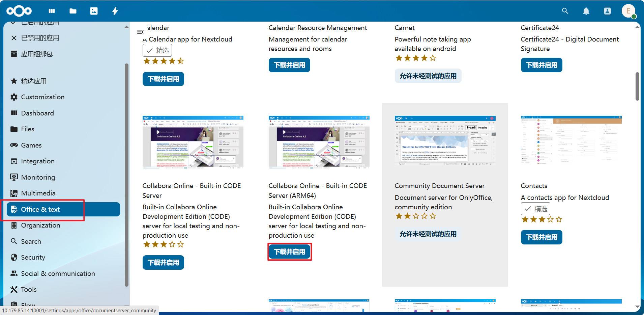Click the 已禁用的应用 X icon
The image size is (644, 315).
tap(14, 38)
